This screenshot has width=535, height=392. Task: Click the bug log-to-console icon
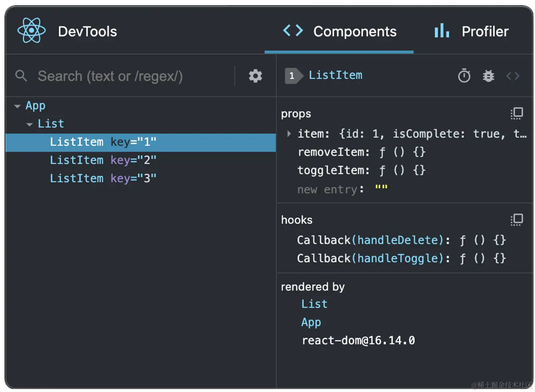[489, 76]
